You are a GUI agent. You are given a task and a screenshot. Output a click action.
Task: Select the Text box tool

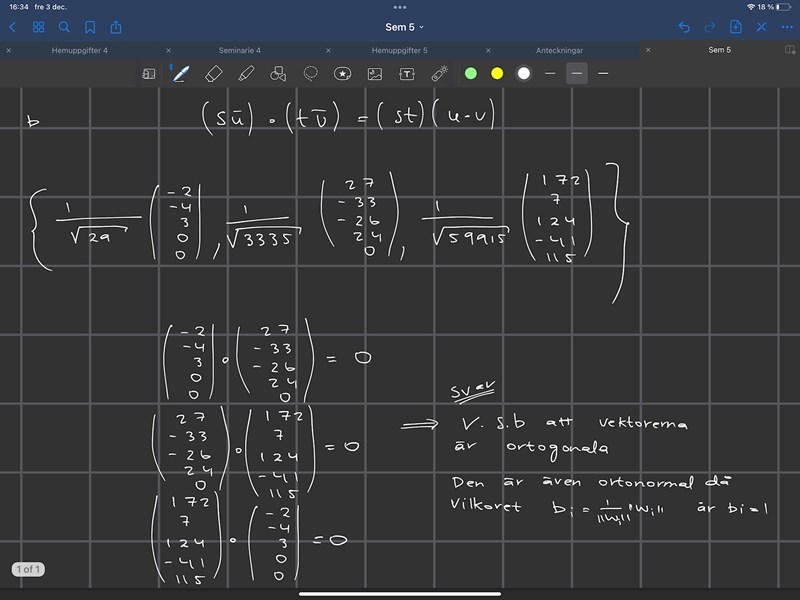[407, 73]
